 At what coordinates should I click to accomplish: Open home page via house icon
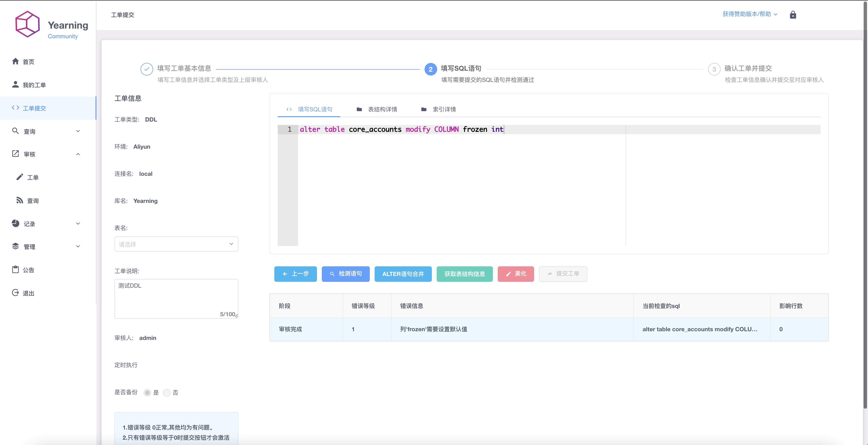16,61
